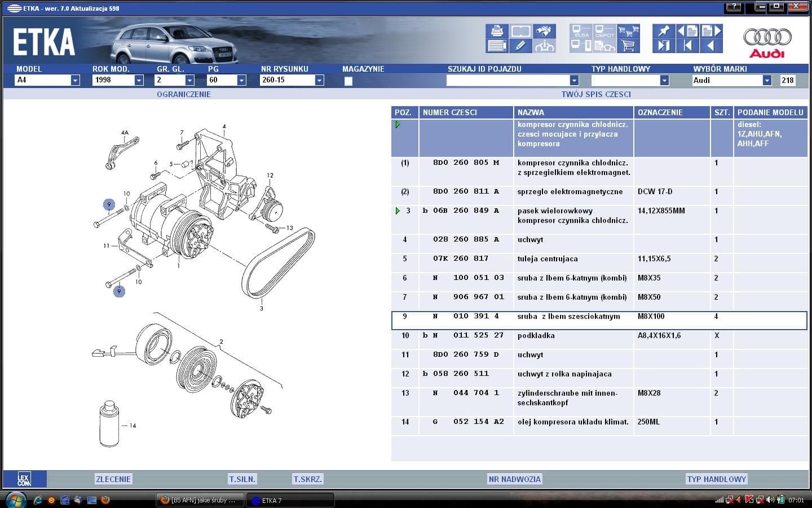Click part number N 100 051 03
The height and width of the screenshot is (508, 812).
(x=468, y=278)
